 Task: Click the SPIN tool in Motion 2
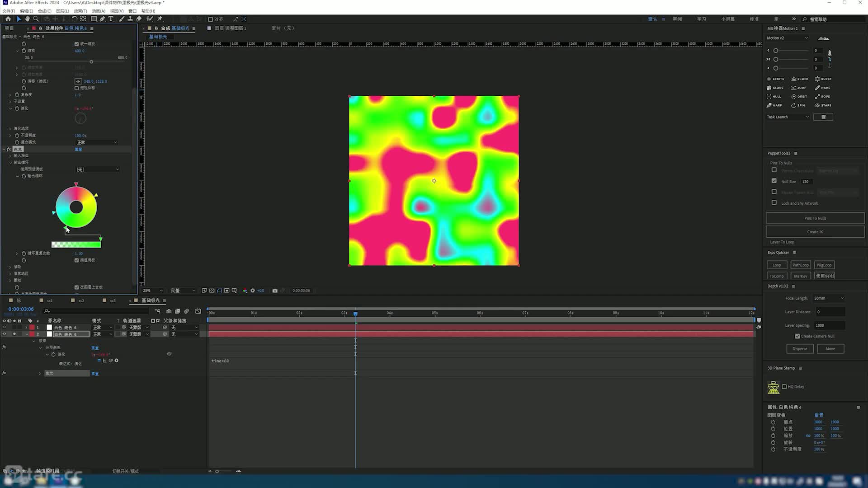(798, 105)
